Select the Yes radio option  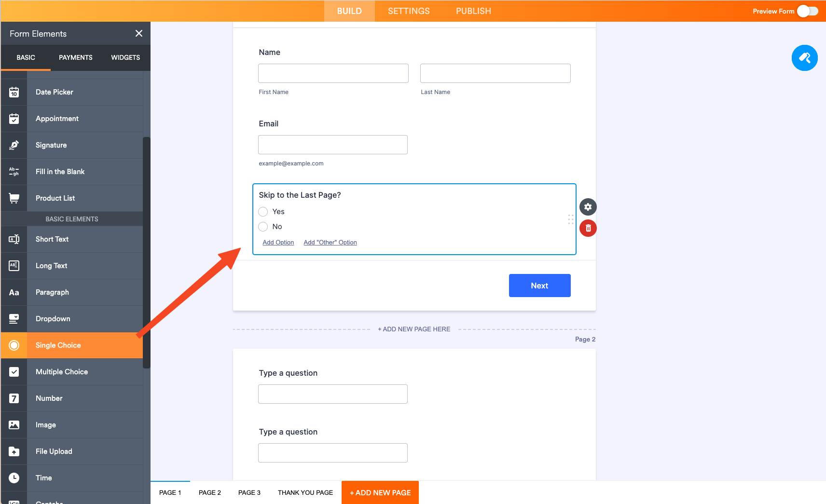pyautogui.click(x=263, y=212)
